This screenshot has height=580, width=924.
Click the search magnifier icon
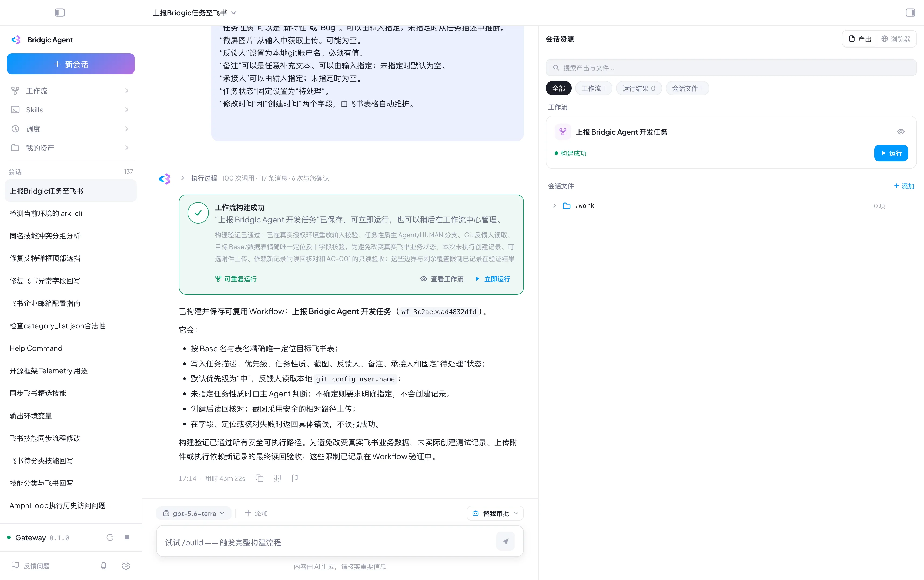click(556, 68)
